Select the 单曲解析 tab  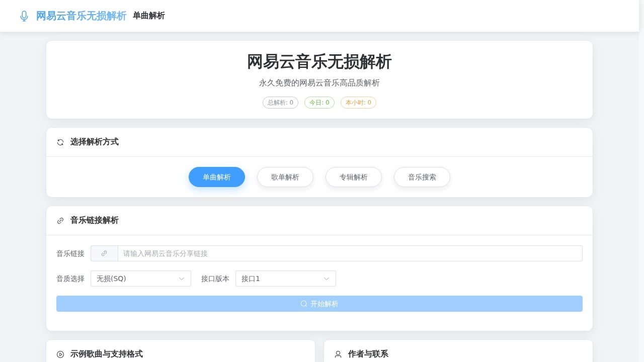217,177
